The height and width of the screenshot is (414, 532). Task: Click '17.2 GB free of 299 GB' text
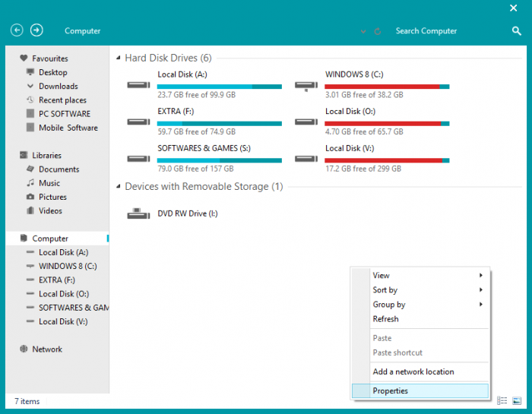click(363, 169)
